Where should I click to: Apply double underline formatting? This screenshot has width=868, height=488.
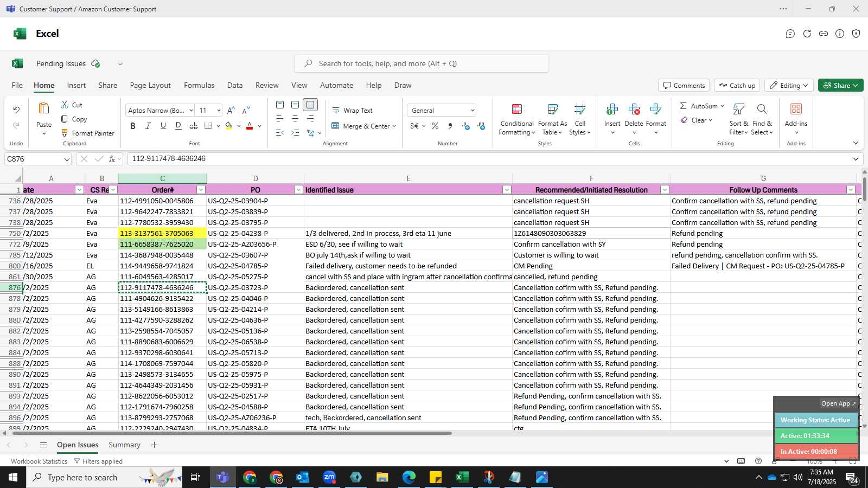pos(178,126)
